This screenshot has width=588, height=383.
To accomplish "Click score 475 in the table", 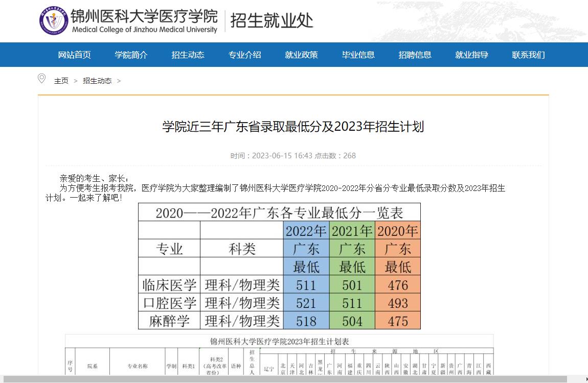I will point(397,321).
